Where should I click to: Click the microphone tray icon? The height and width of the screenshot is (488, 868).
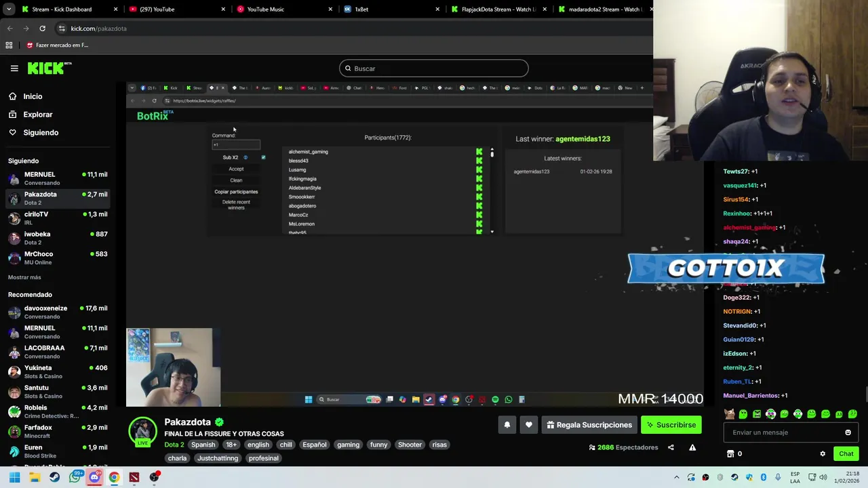click(x=778, y=477)
